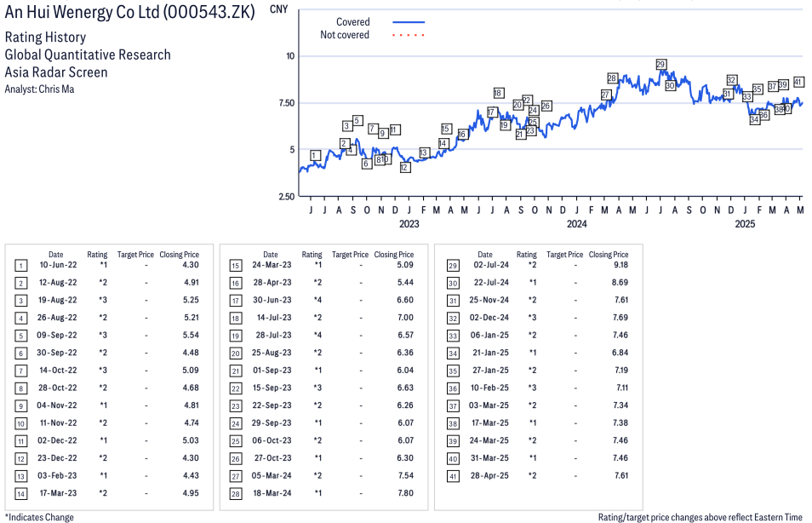Click chart marker 32 on the price chart
812x523 pixels.
[x=731, y=80]
